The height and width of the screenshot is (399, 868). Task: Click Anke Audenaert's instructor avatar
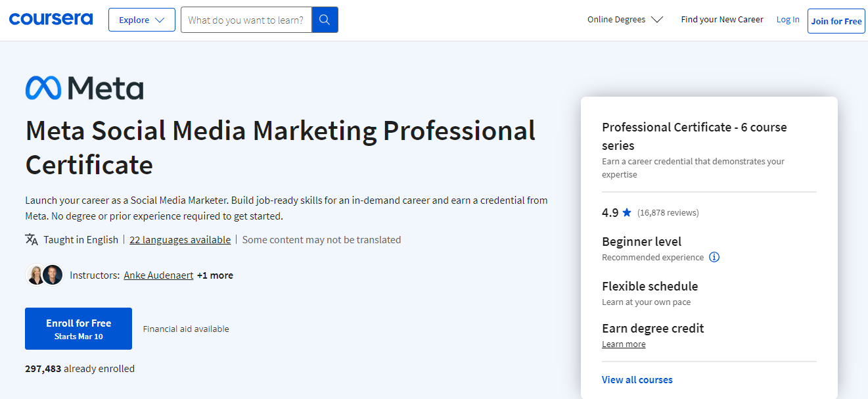click(36, 275)
